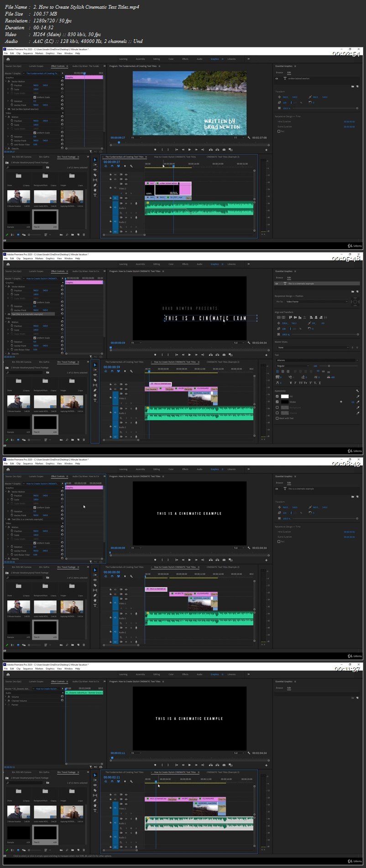This screenshot has height=868, width=366.
Task: Open the Sequence menu in the 00:02:54 frame
Action: pos(28,53)
